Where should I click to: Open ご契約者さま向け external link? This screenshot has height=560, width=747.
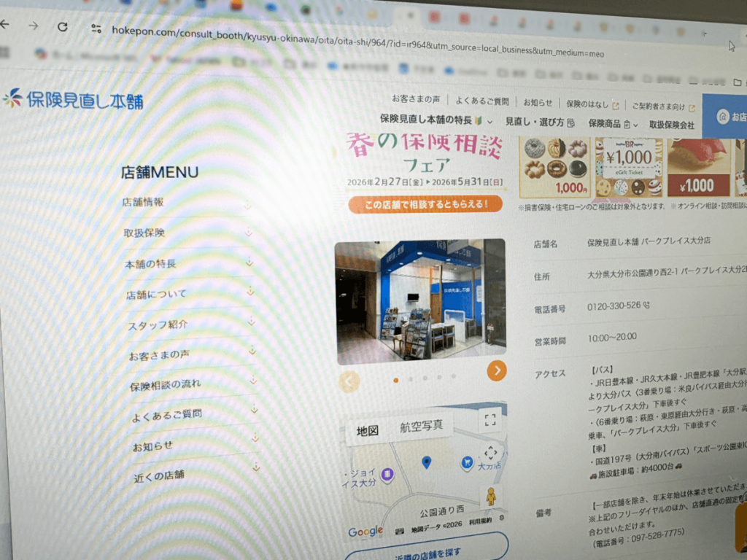pos(663,106)
